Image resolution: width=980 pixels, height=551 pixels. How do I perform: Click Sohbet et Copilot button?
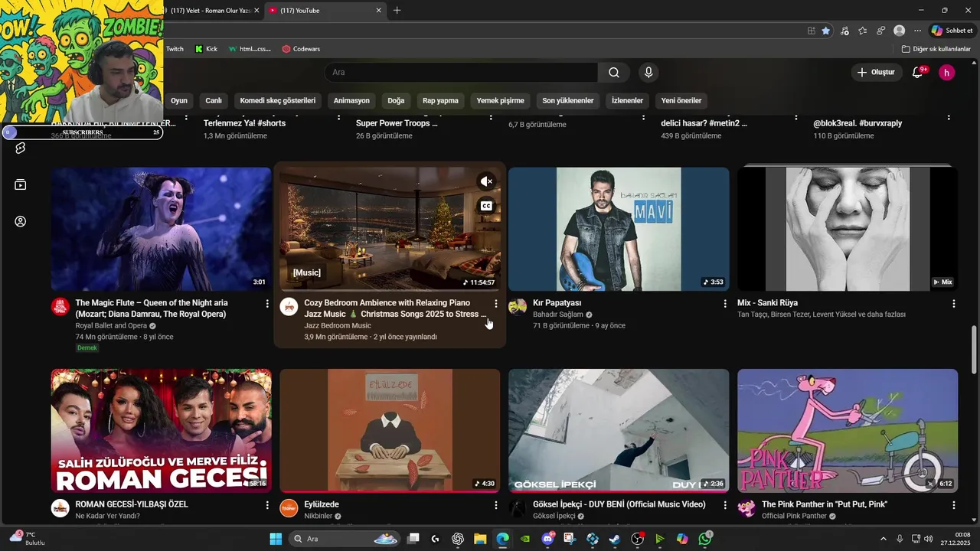click(x=951, y=31)
